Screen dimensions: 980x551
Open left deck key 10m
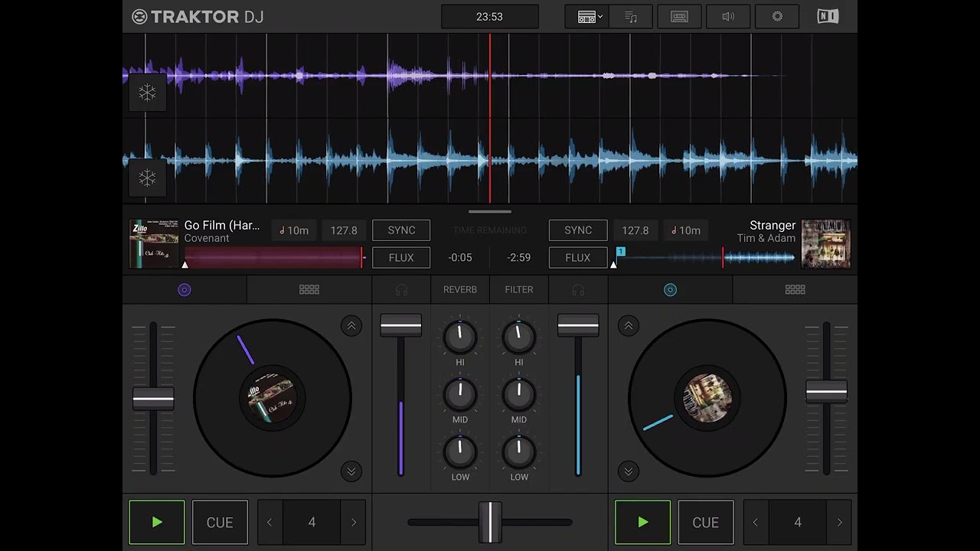point(294,230)
